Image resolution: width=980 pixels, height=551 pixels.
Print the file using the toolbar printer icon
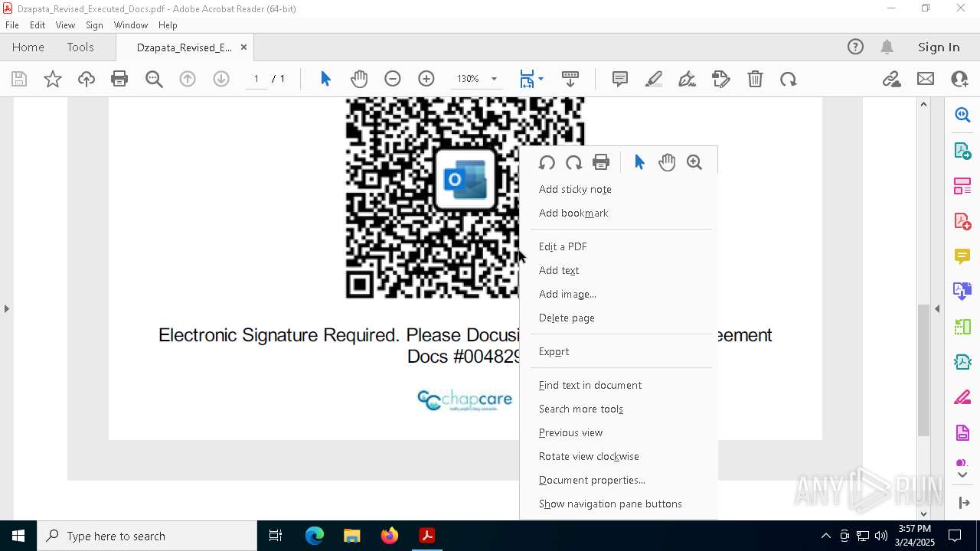coord(119,79)
